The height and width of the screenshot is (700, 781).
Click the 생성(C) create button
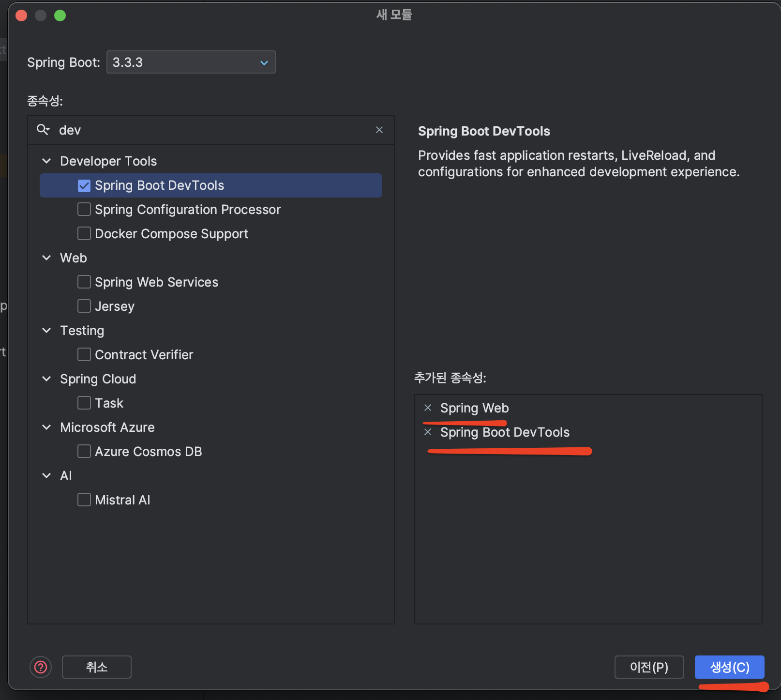730,667
